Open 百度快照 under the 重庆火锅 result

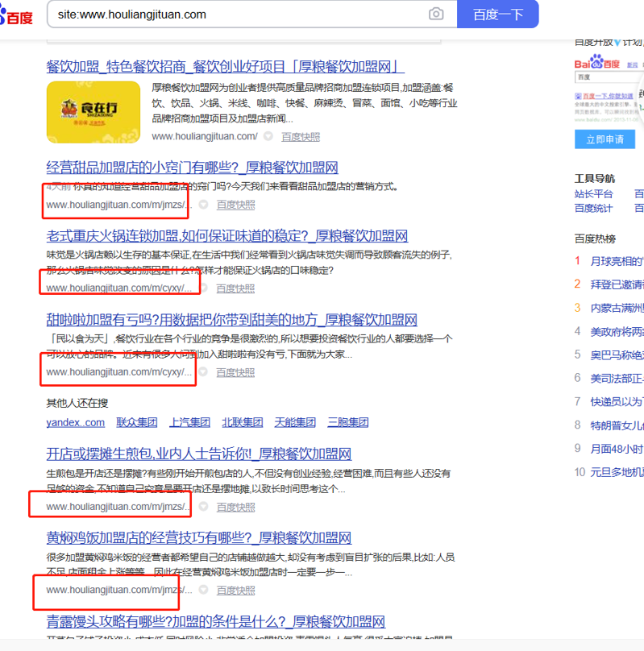(x=235, y=288)
